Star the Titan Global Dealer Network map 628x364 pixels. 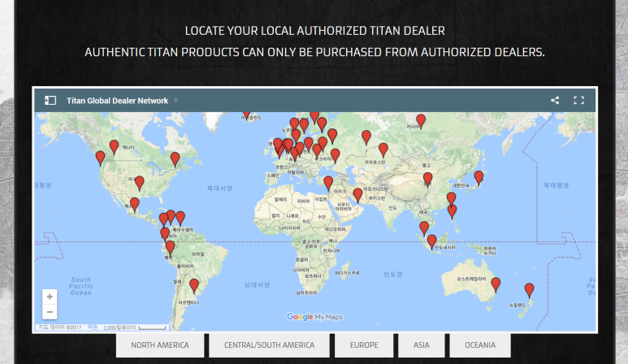click(175, 100)
